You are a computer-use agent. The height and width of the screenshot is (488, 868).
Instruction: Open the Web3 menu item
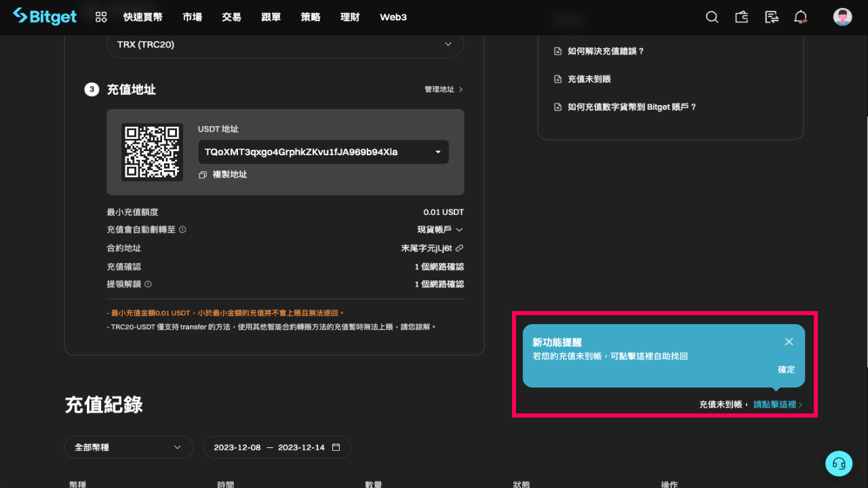393,17
